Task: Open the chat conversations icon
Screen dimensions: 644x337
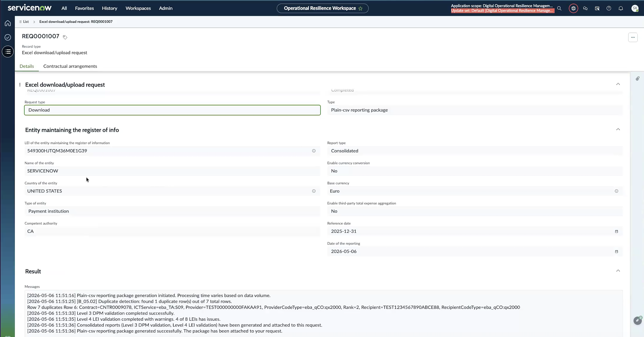Action: [x=585, y=8]
